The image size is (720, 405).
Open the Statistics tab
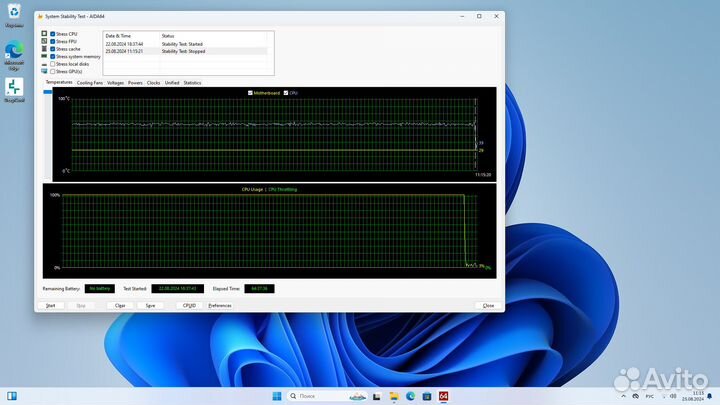[x=192, y=83]
